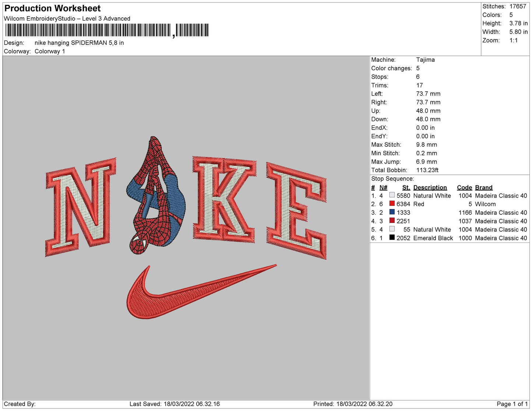Screen dimensions: 532x411
Task: Click the embroidered letter E
Action: click(x=296, y=210)
